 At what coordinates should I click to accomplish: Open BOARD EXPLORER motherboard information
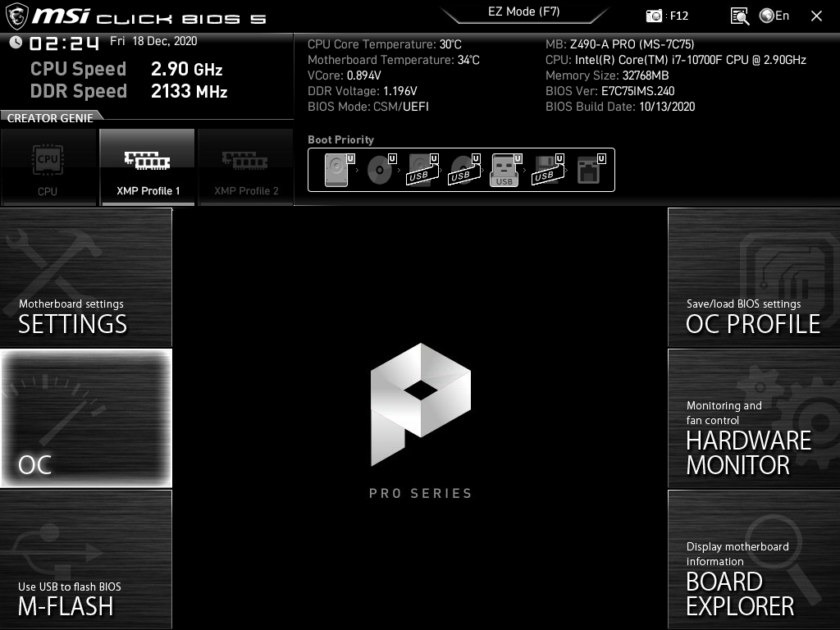click(x=754, y=559)
